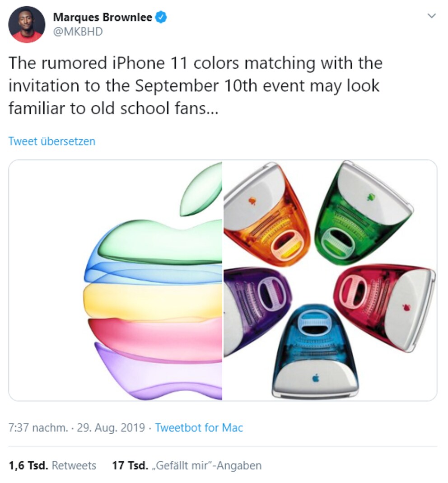Open the @MKBHD handle link
This screenshot has height=483, width=448.
pyautogui.click(x=78, y=32)
